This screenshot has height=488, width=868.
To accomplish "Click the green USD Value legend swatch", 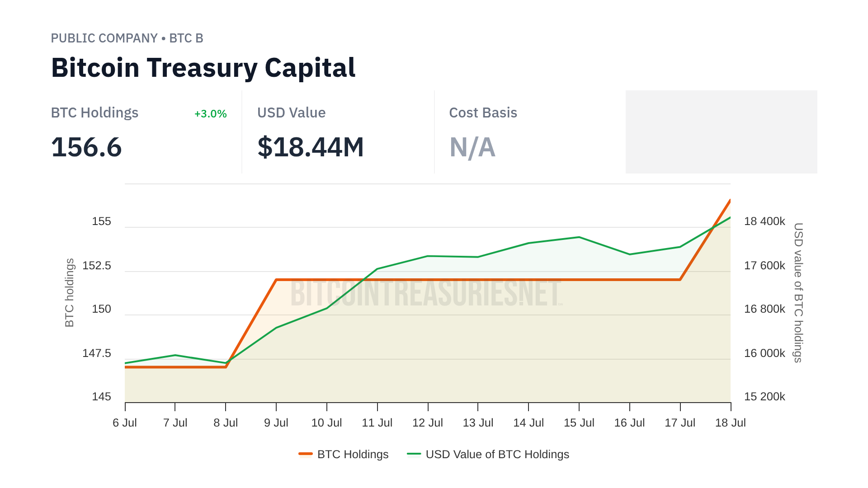I will click(x=414, y=454).
